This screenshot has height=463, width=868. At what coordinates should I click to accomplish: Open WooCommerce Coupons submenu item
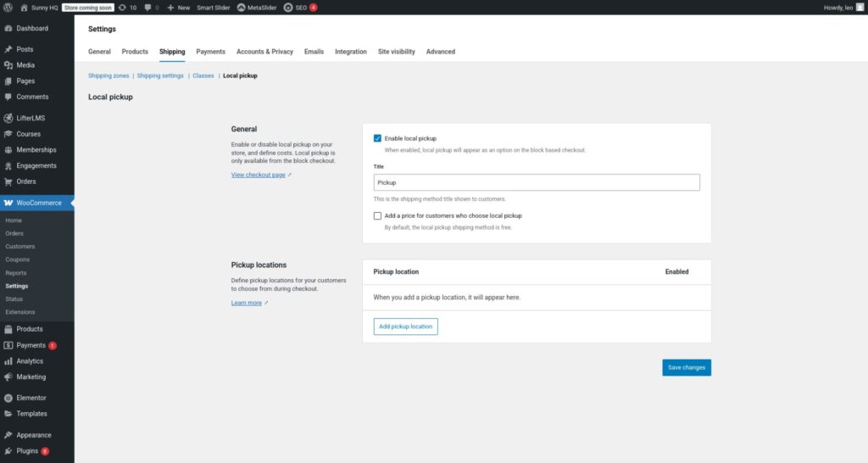(17, 259)
